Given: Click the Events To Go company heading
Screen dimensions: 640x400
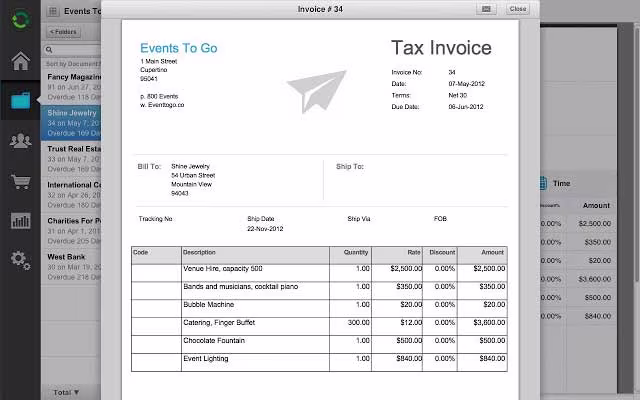Looking at the screenshot, I should [x=179, y=48].
